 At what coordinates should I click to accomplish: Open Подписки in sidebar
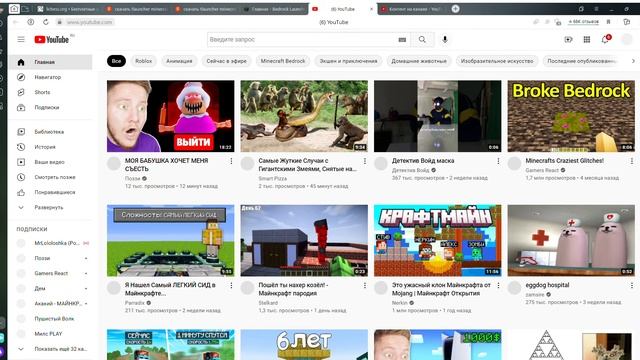pyautogui.click(x=51, y=107)
